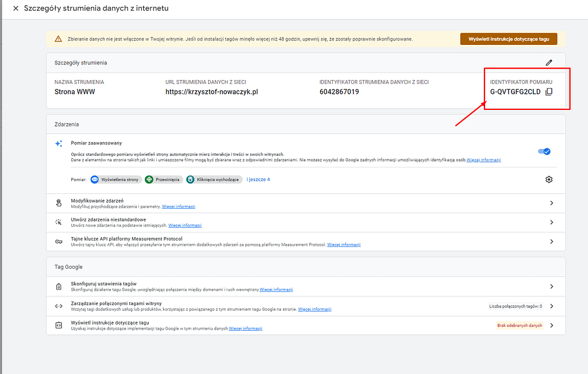The image size is (588, 374).
Task: Copy measurement ID G-QVTGFG2CLD using copy icon
Action: [549, 91]
